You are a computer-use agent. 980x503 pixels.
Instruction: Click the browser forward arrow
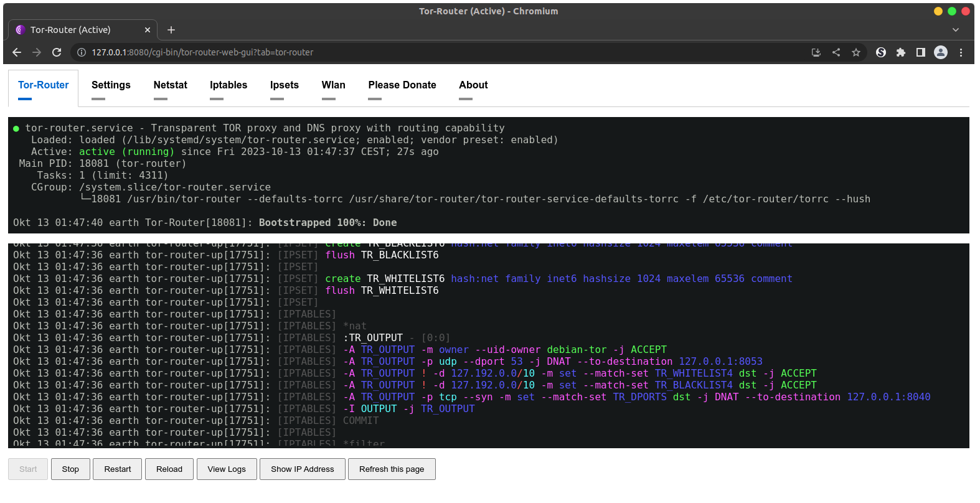(37, 52)
